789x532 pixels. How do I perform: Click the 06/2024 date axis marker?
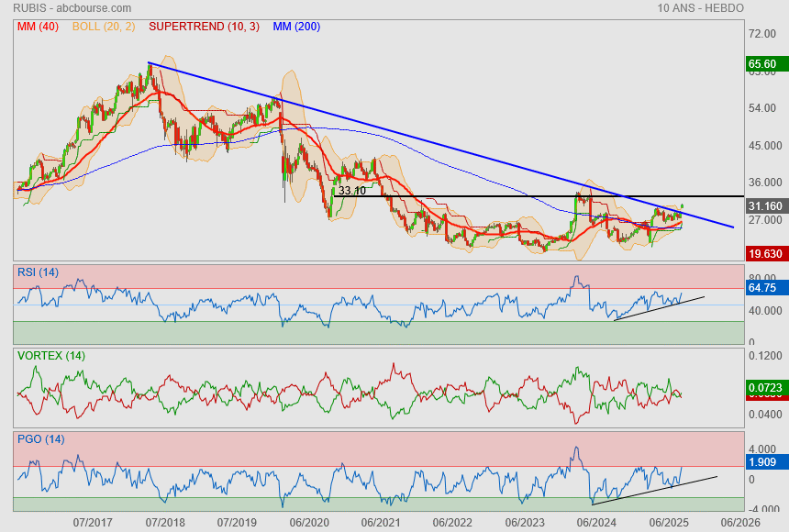[597, 522]
